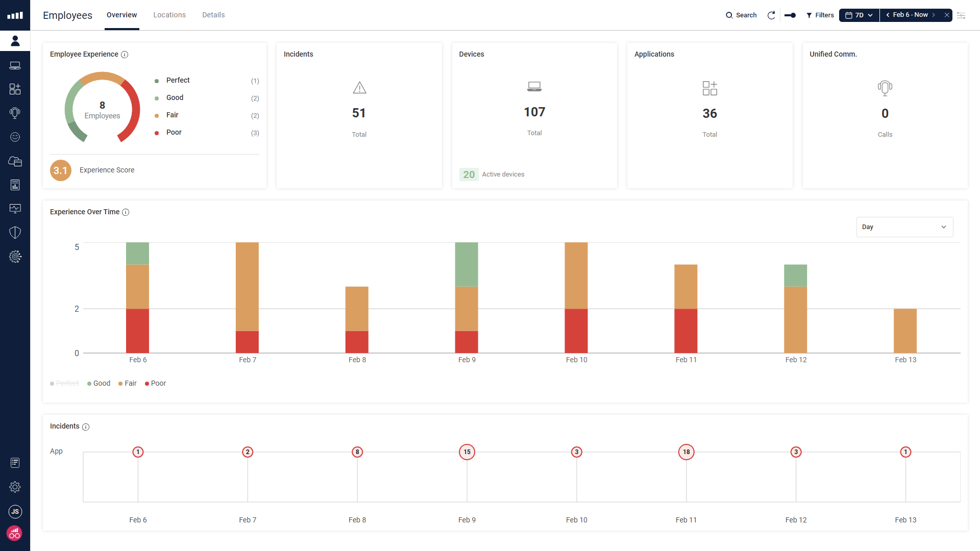Screen dimensions: 980x551
Task: Click the Feb 11 incident marker 18
Action: [x=686, y=452]
